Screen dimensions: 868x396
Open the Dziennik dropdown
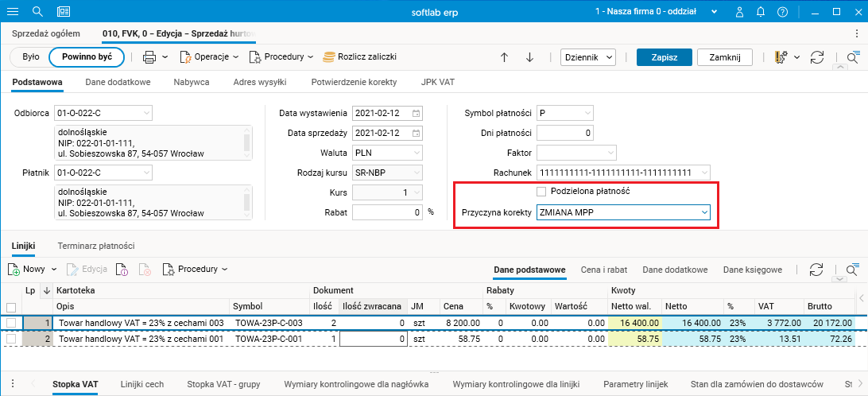click(x=588, y=57)
